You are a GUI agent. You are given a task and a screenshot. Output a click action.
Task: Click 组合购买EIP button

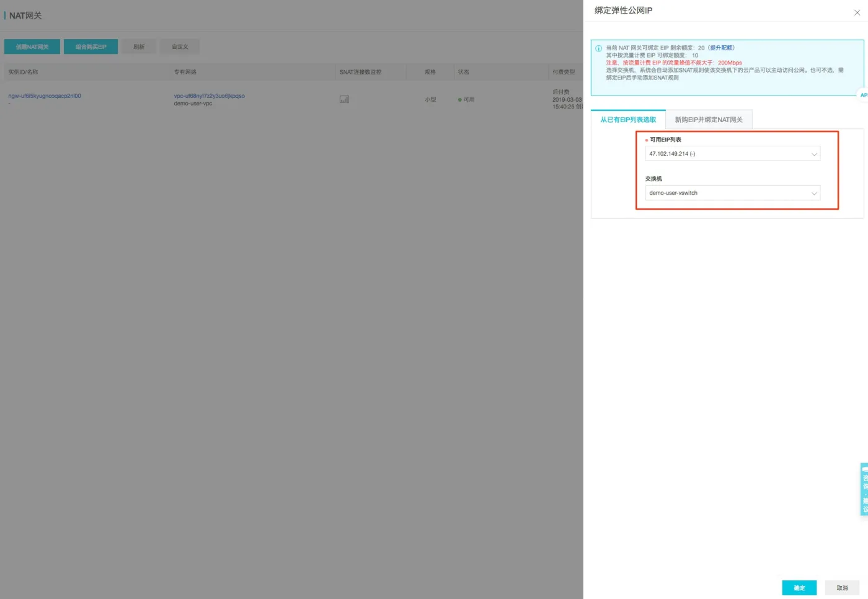[x=91, y=47]
